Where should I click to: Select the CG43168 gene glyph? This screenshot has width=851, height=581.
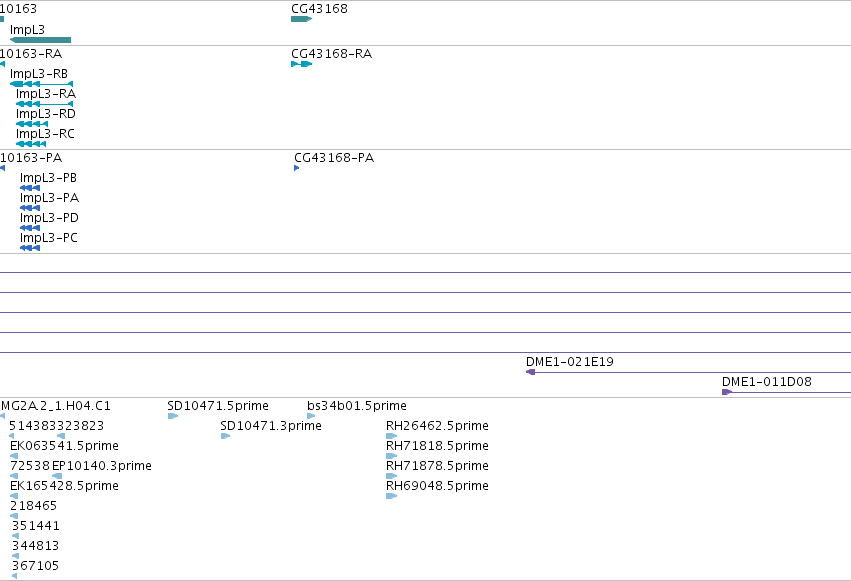(x=302, y=19)
